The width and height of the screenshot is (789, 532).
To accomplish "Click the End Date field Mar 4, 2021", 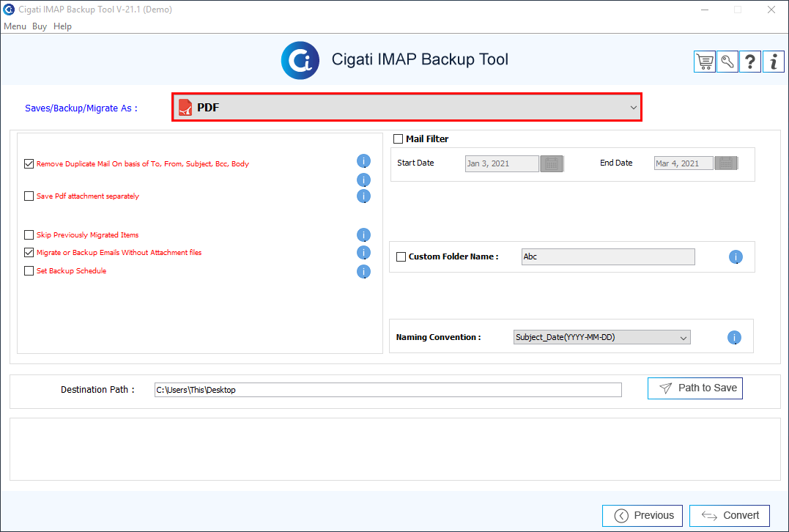I will 684,163.
